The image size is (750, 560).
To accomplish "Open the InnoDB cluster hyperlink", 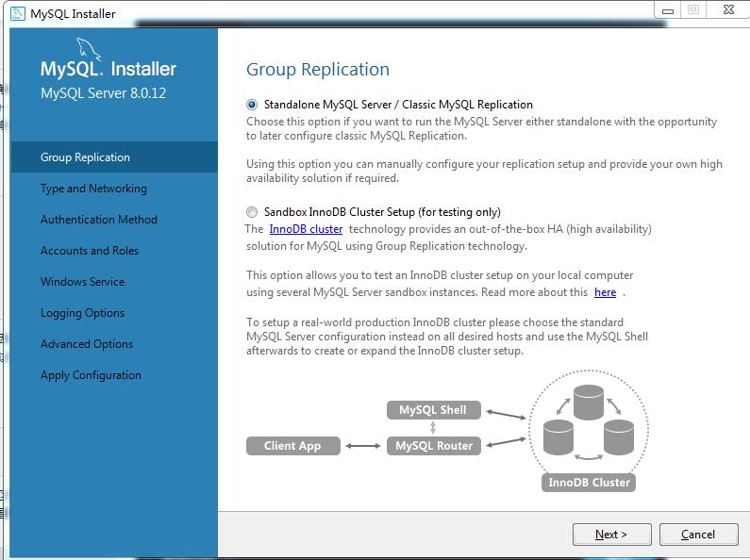I will tap(306, 229).
